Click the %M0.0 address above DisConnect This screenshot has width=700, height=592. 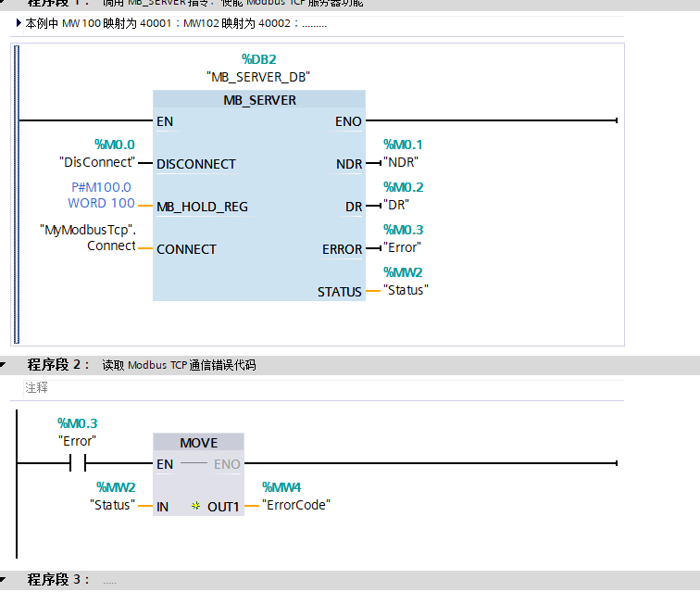tap(114, 145)
